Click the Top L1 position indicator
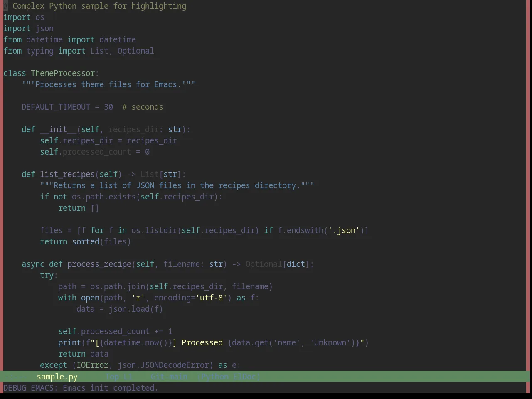Screen dimensions: 532x399 (x=118, y=377)
